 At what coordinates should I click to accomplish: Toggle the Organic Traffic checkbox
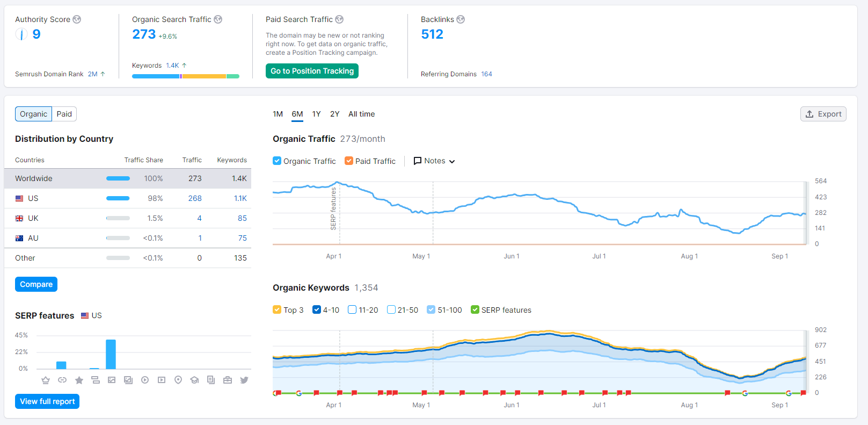[277, 161]
